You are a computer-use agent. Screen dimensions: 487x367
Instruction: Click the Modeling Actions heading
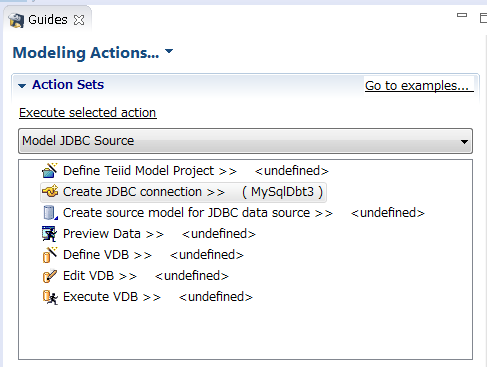coord(86,53)
